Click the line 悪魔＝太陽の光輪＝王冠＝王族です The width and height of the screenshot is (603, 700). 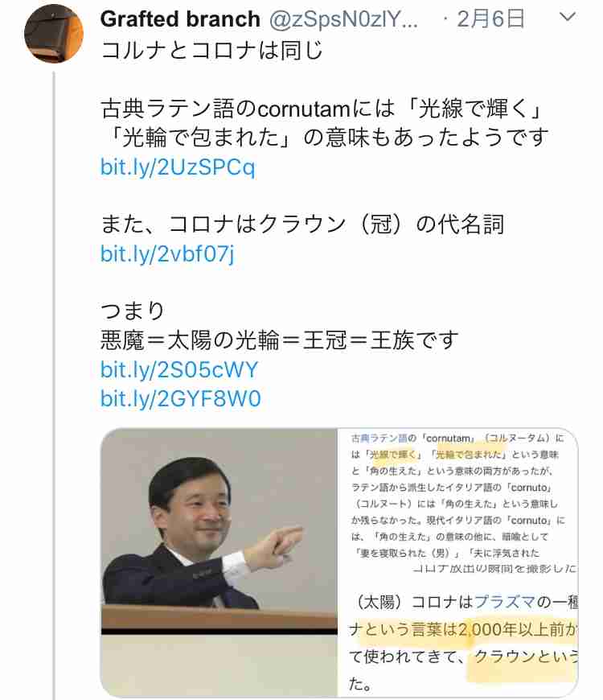(x=279, y=340)
